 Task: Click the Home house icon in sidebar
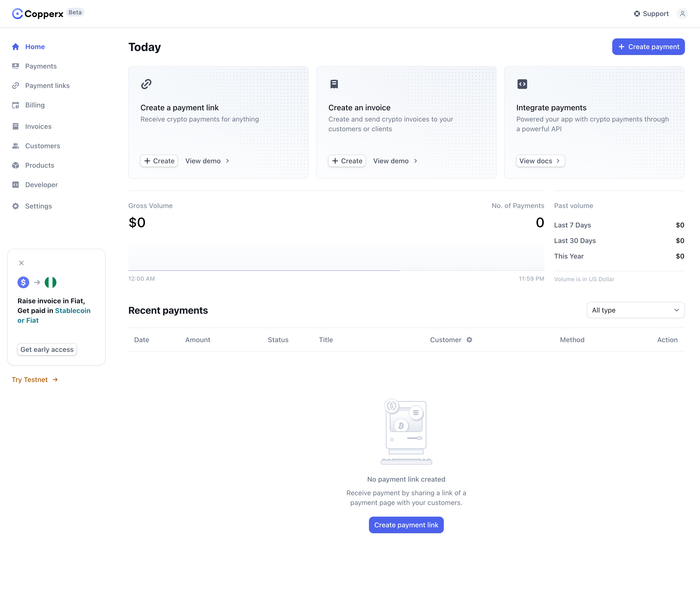[15, 47]
